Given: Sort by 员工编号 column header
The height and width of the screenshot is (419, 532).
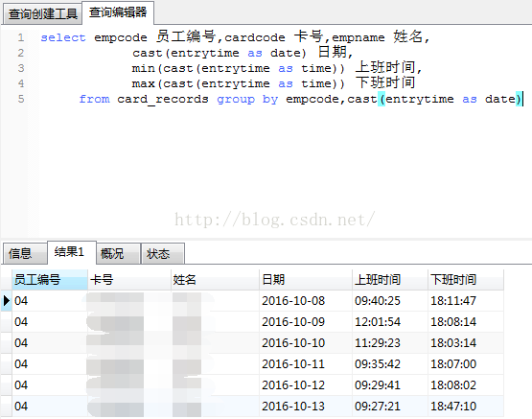Looking at the screenshot, I should (50, 280).
